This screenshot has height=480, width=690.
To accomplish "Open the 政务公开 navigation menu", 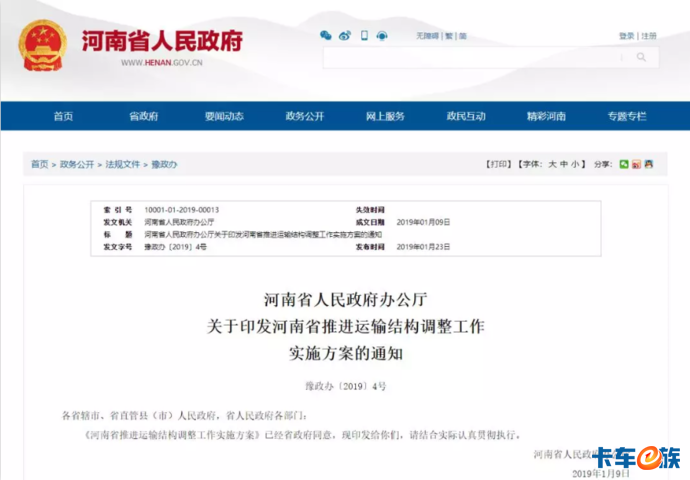I will 305,116.
